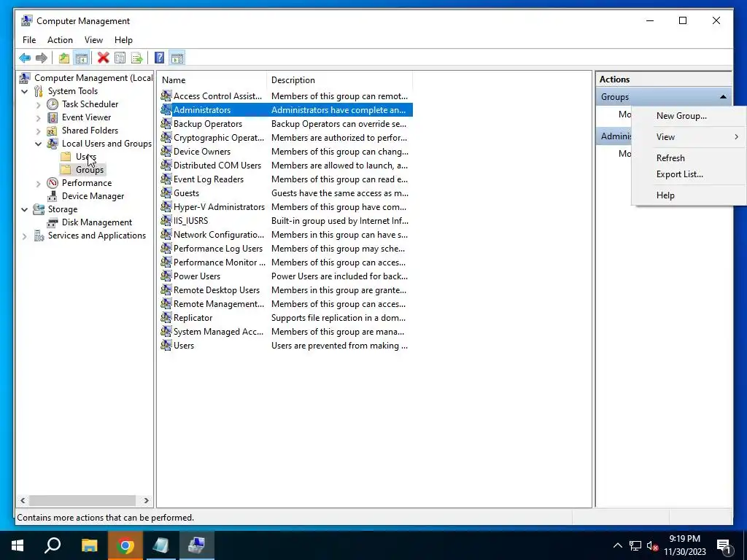747x560 pixels.
Task: Click the Event Viewer icon in tree
Action: pyautogui.click(x=53, y=117)
